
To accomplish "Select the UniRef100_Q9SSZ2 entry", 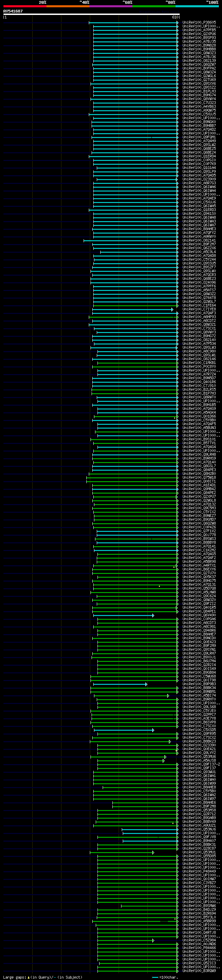I will [199, 88].
